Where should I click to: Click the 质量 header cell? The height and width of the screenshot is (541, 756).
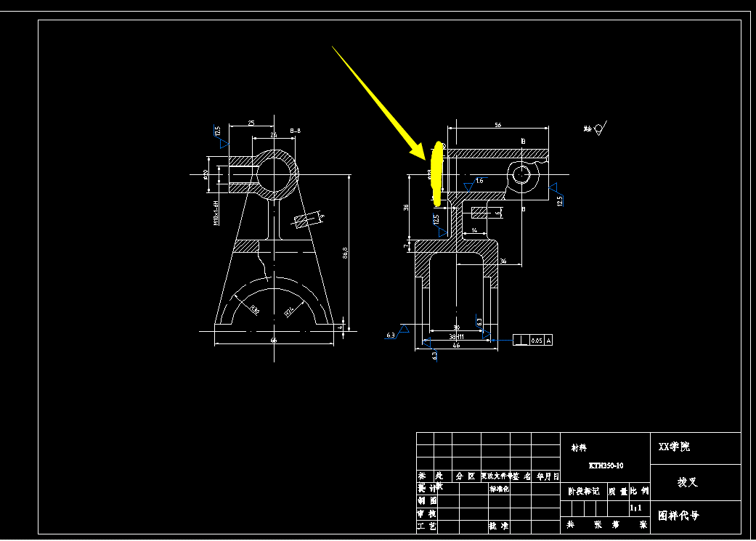[618, 492]
